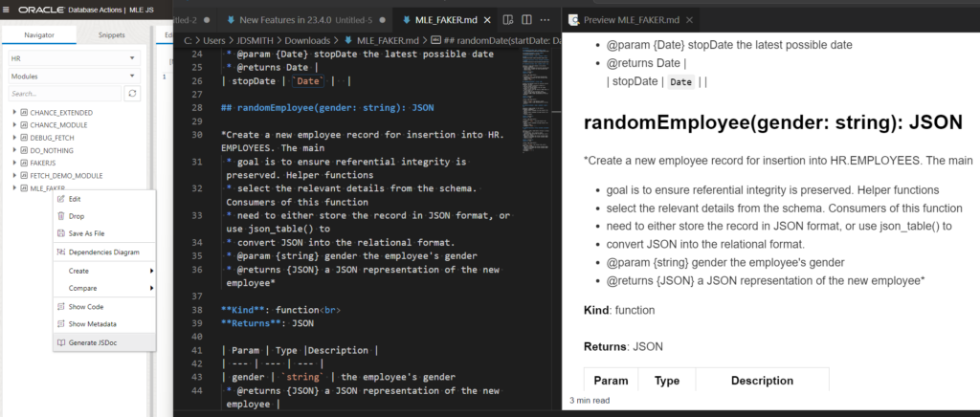Activate the Preview MLE_FAKER.md tab

(630, 20)
